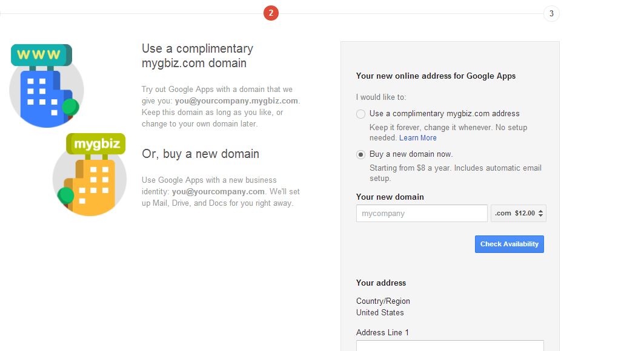
Task: Click into the Address Line 1 field
Action: (450, 346)
